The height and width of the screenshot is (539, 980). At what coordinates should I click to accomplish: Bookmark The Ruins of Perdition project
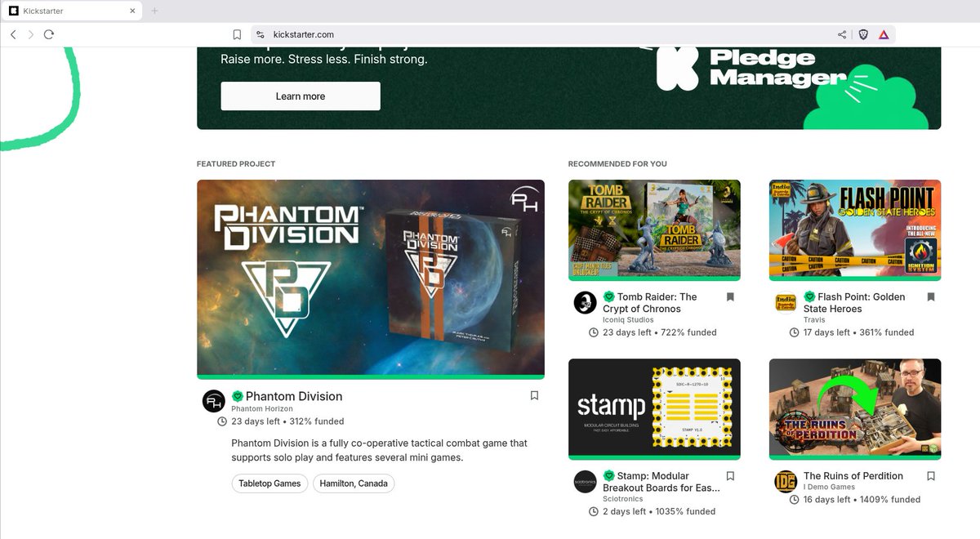(x=931, y=476)
